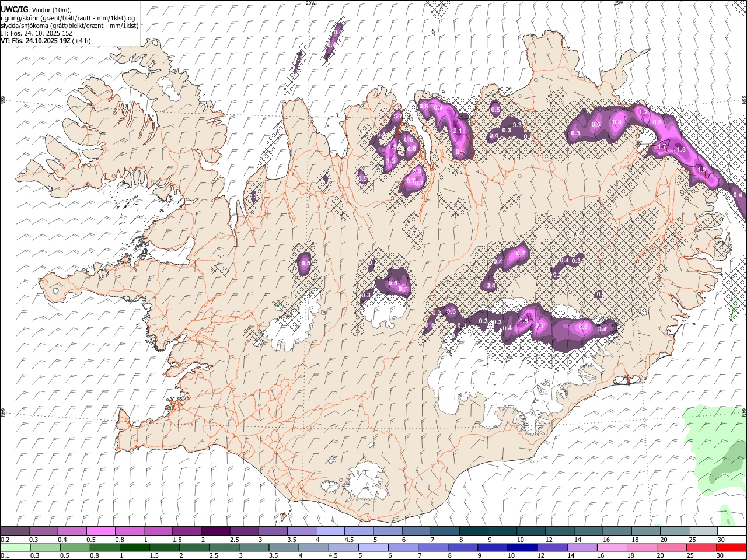Pick the palest green 0.1 swatch in the rain scale
The height and width of the screenshot is (560, 747).
tap(15, 547)
